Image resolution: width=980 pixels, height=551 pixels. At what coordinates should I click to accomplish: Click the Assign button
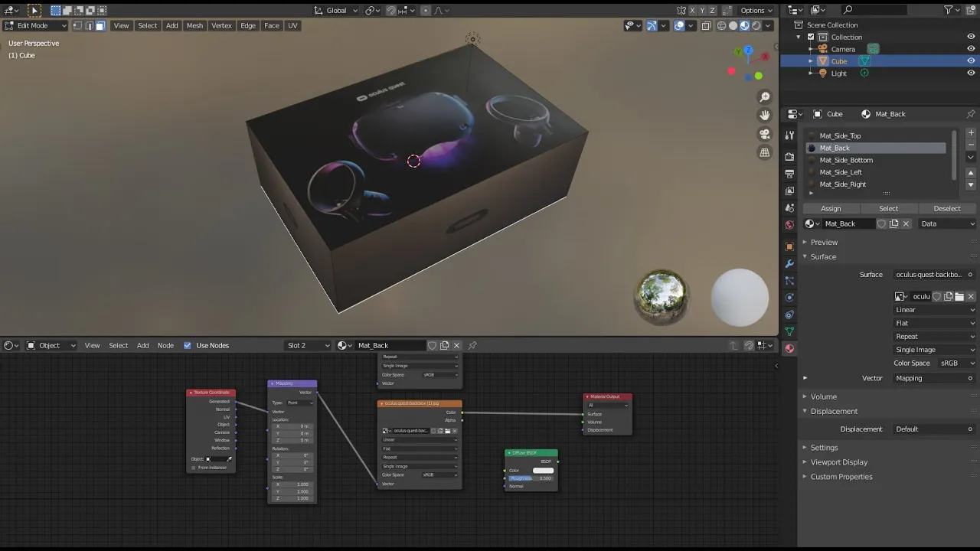tap(831, 208)
